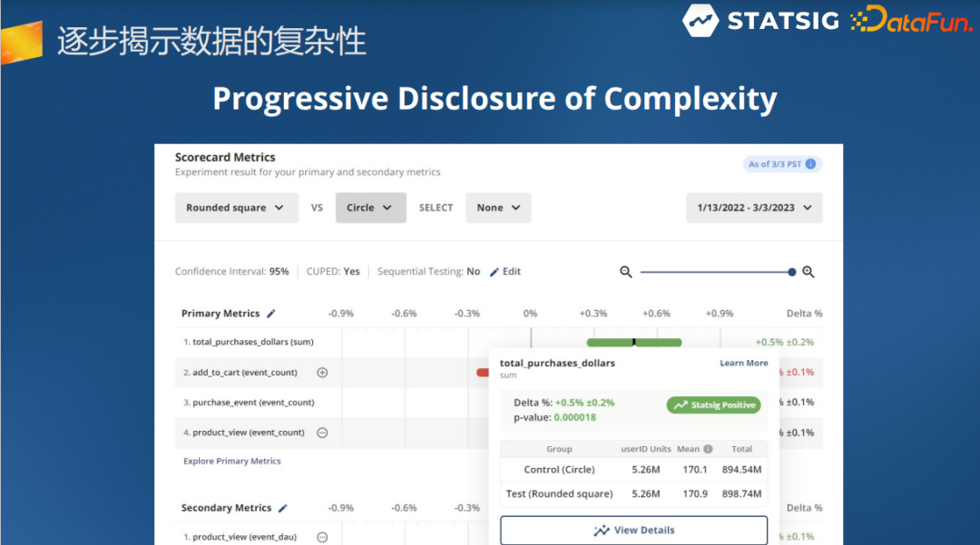Screen dimensions: 980x545
Task: Click the zoom in magnifier icon
Action: pos(808,271)
